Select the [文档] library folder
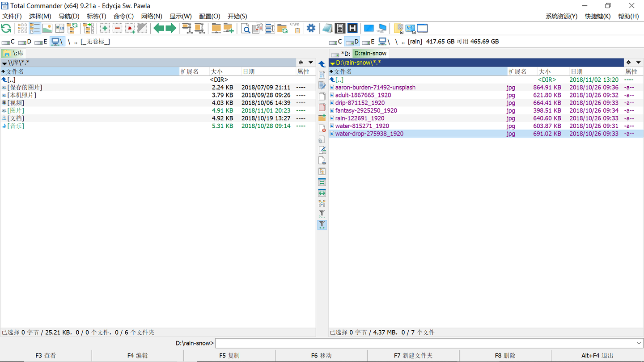644x362 pixels. 16,118
